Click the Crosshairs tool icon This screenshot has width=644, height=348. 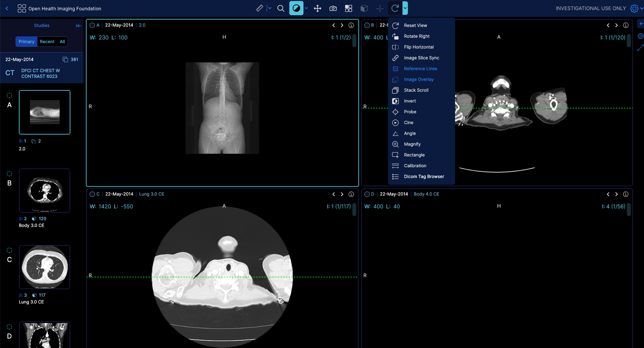pos(380,8)
